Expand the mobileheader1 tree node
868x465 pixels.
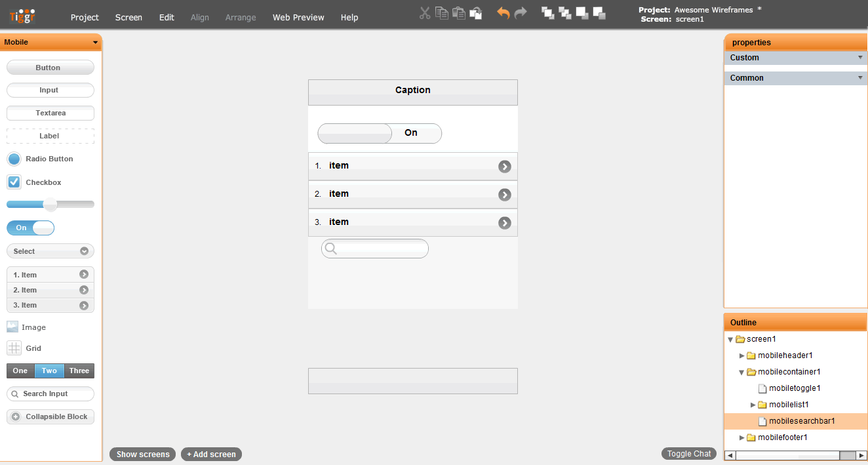coord(742,355)
